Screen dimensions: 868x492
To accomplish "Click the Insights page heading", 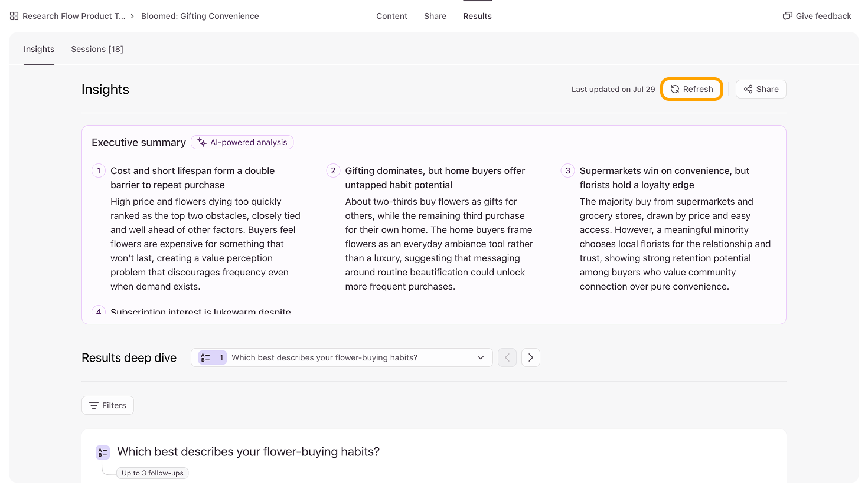I will click(x=105, y=89).
